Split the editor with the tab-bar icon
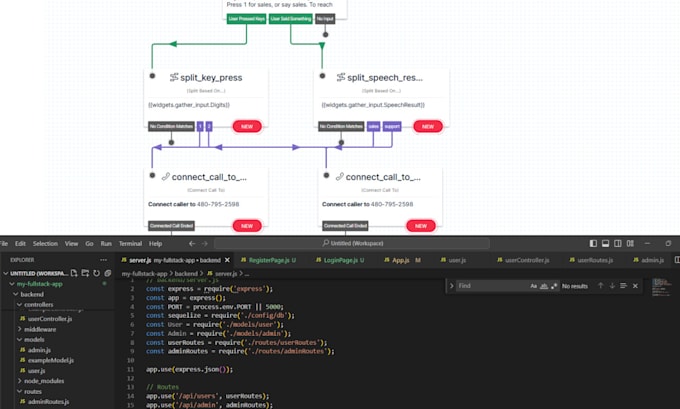Viewport: 680px width, 409px height. 677,260
